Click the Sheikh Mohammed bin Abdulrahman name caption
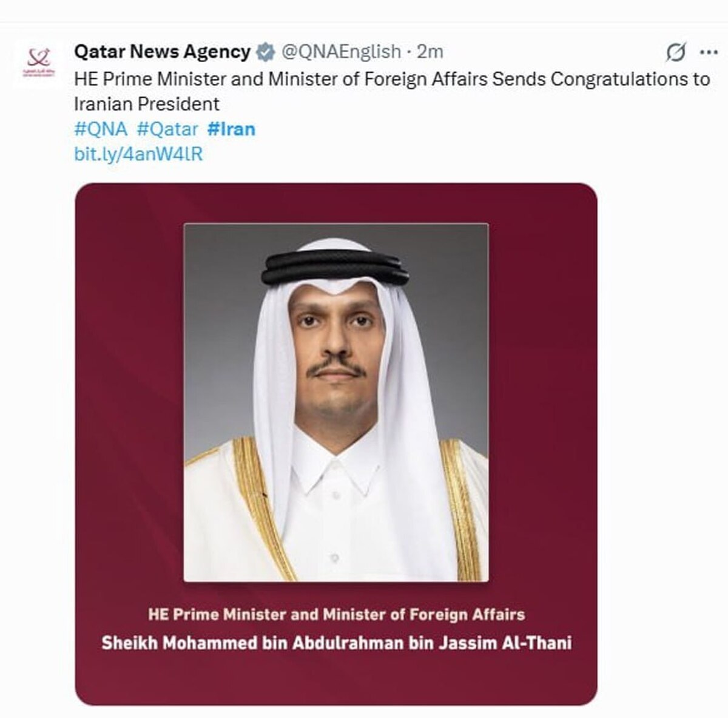Screen dimensions: 728x718 tap(336, 643)
